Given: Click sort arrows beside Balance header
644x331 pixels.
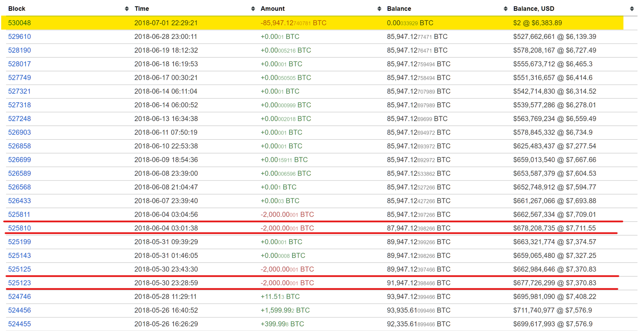Looking at the screenshot, I should [x=505, y=9].
